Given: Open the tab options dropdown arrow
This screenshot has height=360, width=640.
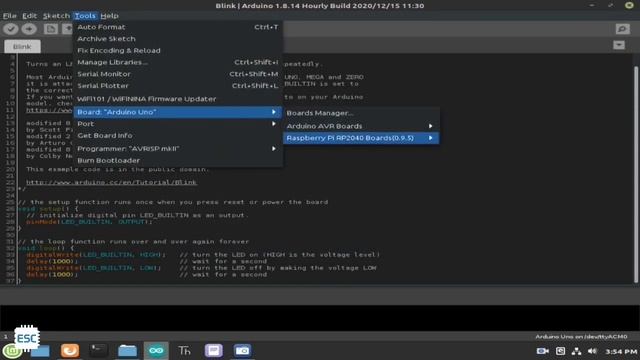Looking at the screenshot, I should click(619, 45).
